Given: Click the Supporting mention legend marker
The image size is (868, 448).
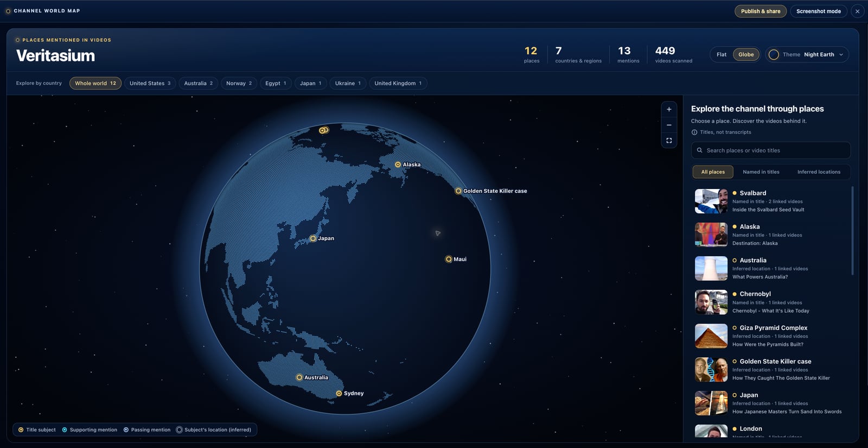Looking at the screenshot, I should (65, 430).
